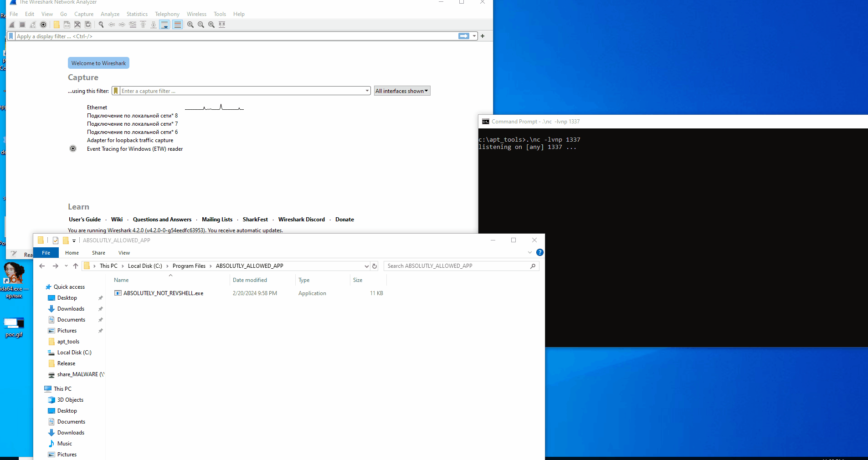The width and height of the screenshot is (868, 460).
Task: Expand the Explorer ribbon chevron
Action: [x=529, y=252]
